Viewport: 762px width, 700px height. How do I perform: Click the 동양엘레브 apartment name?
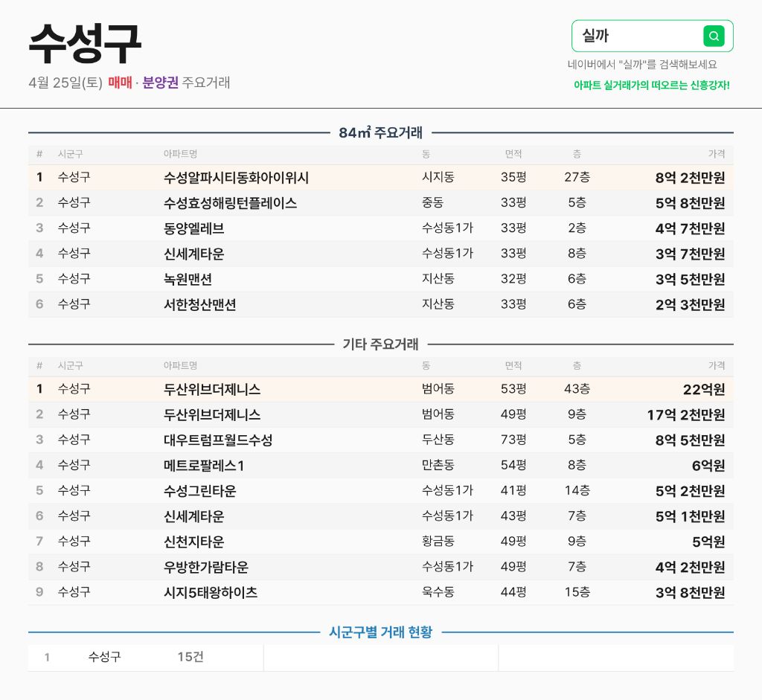tap(194, 228)
